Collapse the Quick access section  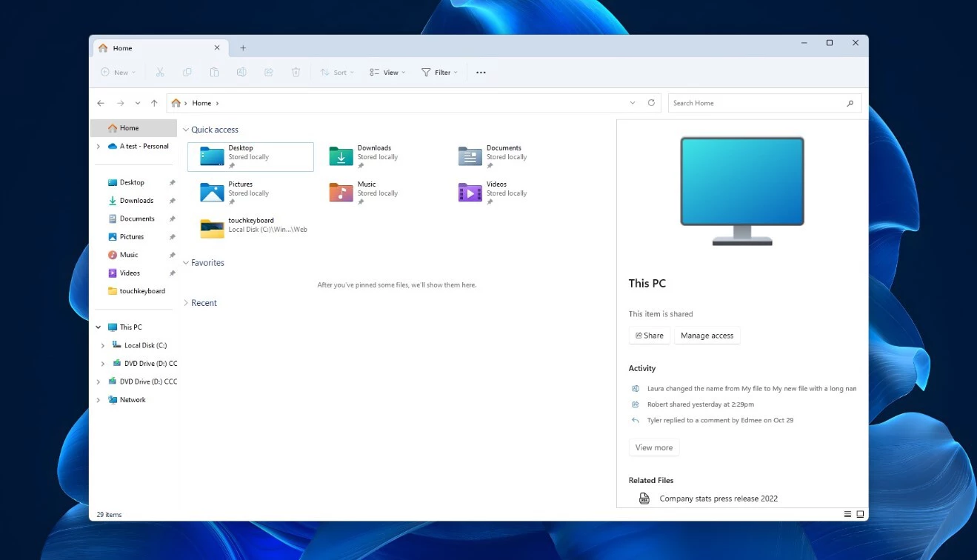point(186,130)
